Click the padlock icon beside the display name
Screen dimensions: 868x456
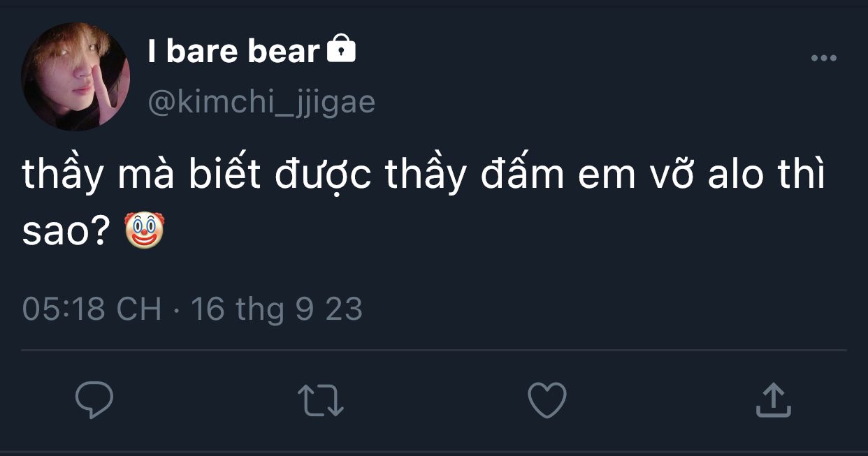342,50
